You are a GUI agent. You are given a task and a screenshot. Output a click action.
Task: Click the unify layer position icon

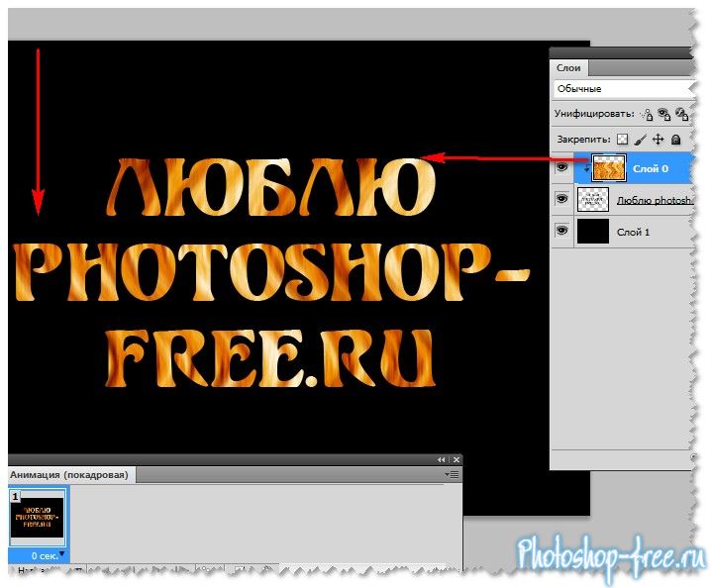(647, 114)
